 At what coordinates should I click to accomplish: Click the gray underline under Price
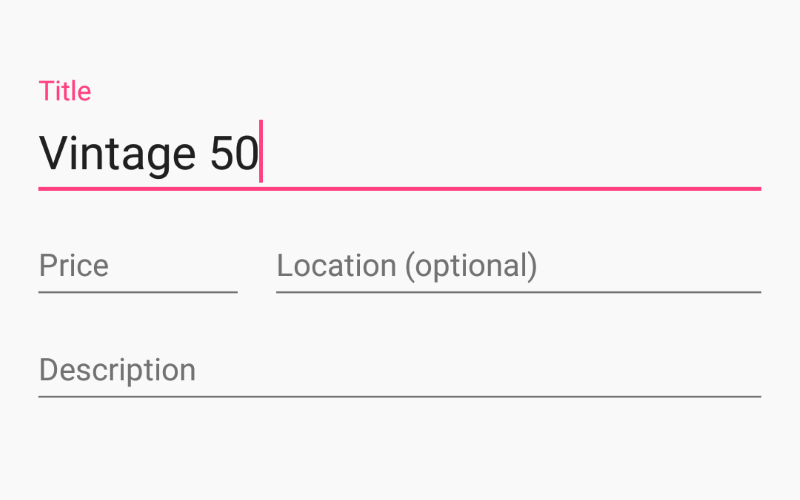138,292
